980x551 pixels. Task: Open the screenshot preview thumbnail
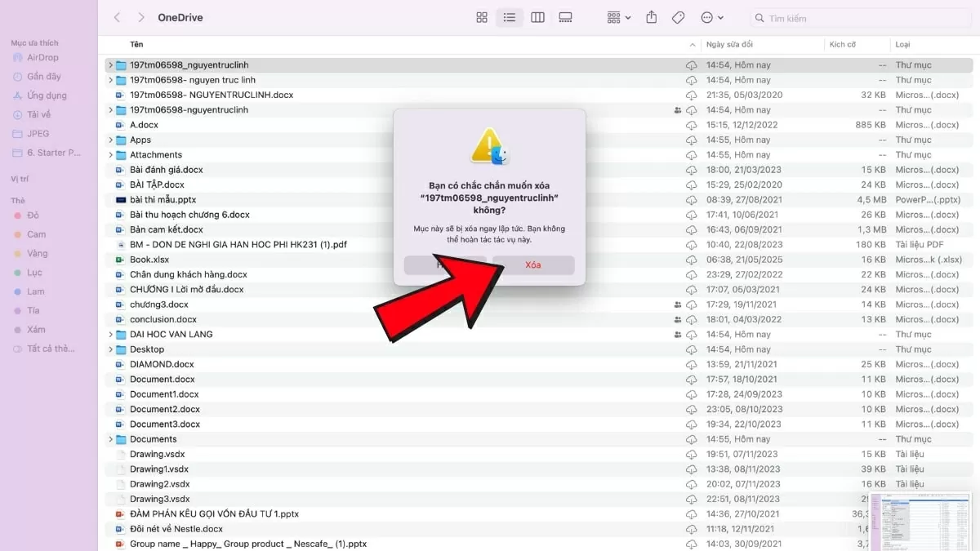tap(923, 521)
